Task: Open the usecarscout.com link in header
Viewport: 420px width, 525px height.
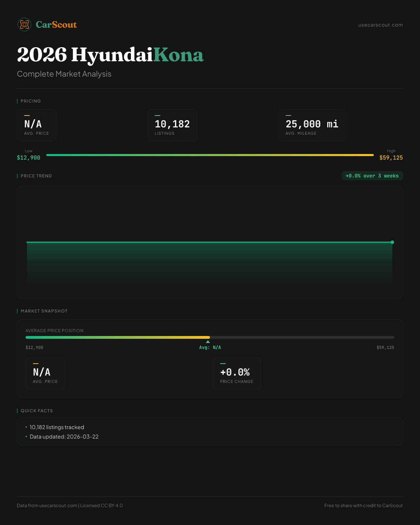Action: [380, 25]
